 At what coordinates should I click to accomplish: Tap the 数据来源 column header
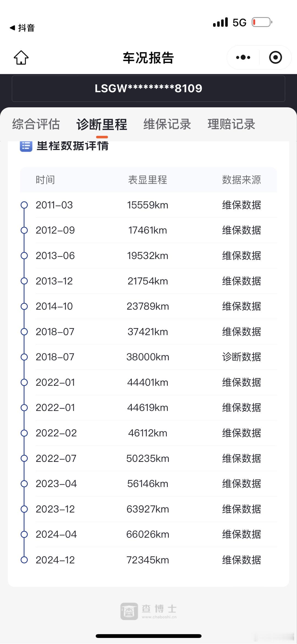241,180
